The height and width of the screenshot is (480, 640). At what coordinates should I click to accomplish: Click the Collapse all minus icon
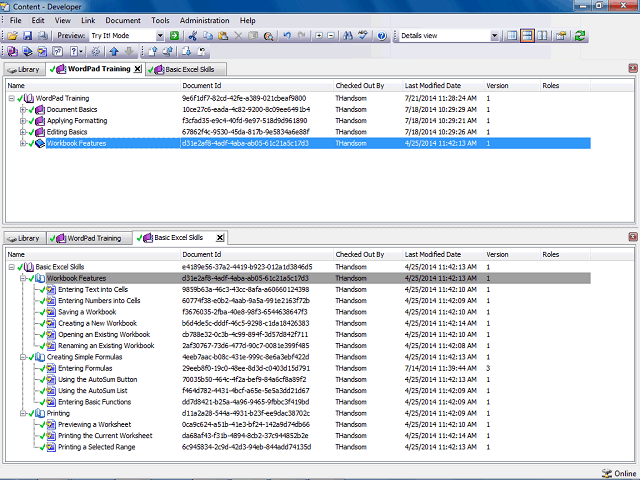pyautogui.click(x=331, y=36)
